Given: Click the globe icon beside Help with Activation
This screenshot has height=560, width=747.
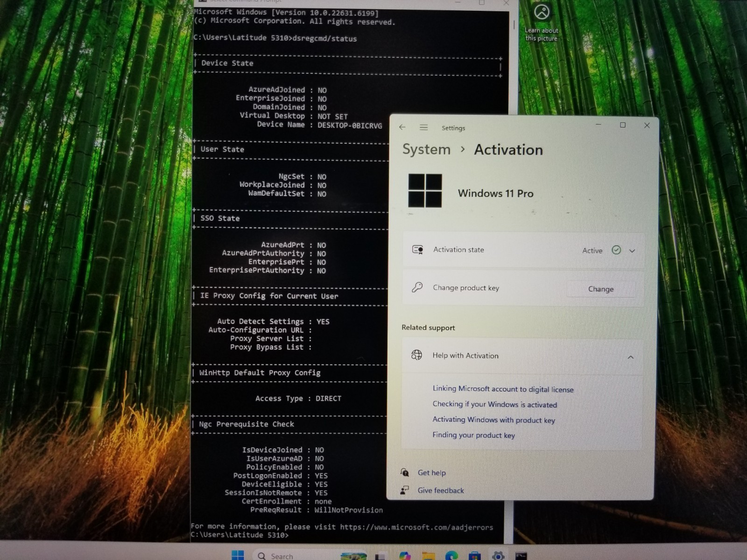Looking at the screenshot, I should click(x=416, y=355).
